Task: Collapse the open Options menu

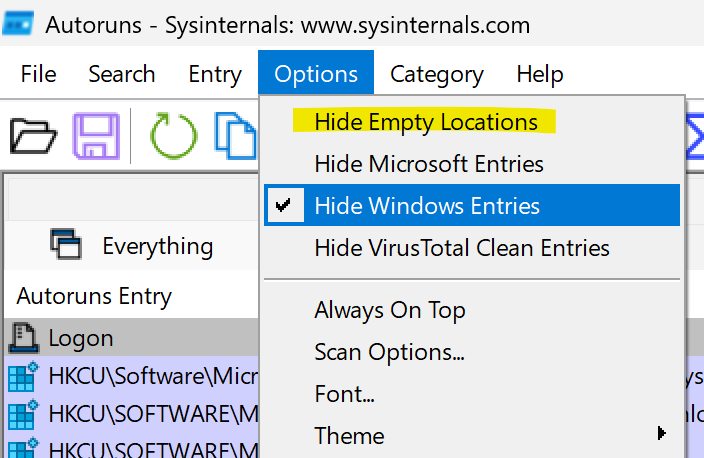Action: [316, 74]
